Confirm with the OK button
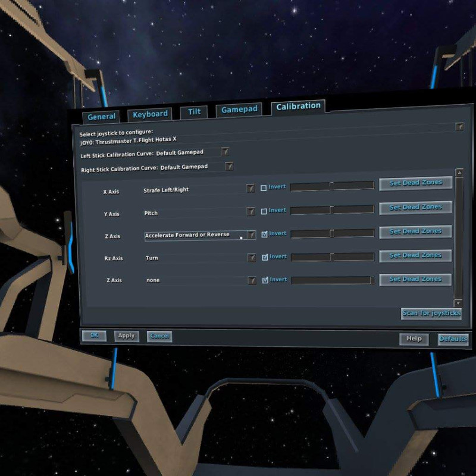 (94, 336)
